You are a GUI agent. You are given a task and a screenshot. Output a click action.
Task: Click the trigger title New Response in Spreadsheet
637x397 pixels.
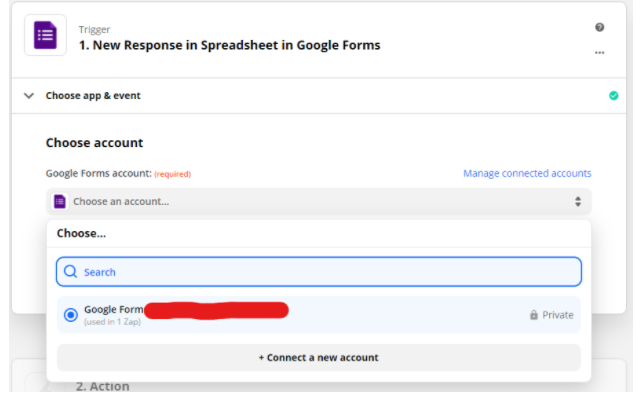pos(230,45)
